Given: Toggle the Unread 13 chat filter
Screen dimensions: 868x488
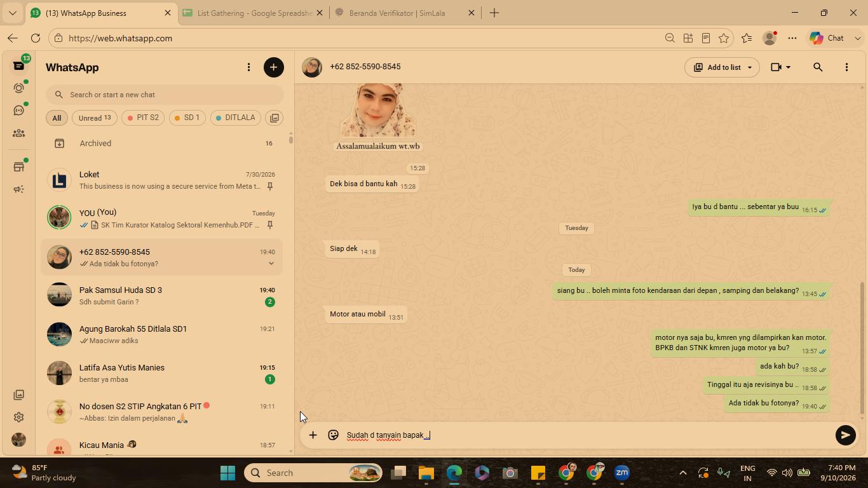Looking at the screenshot, I should pyautogui.click(x=95, y=118).
